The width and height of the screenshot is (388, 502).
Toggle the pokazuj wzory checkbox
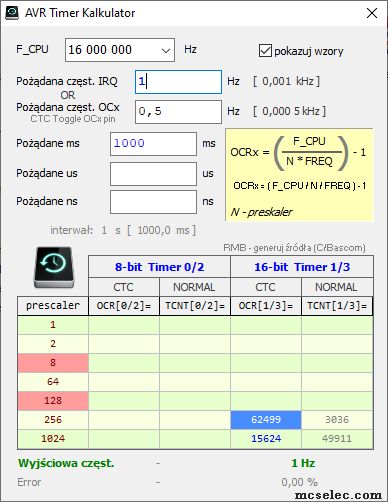click(265, 51)
